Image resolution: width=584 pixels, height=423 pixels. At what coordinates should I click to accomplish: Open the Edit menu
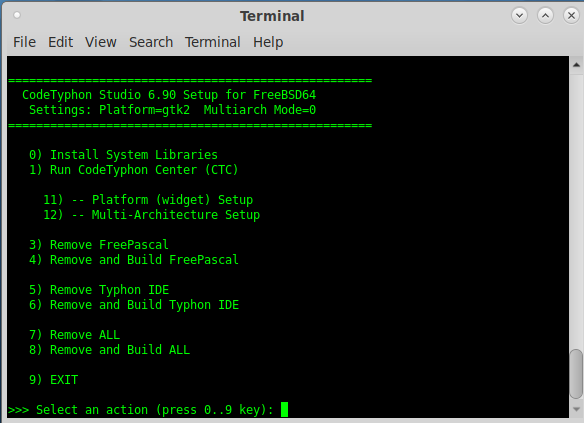[60, 42]
